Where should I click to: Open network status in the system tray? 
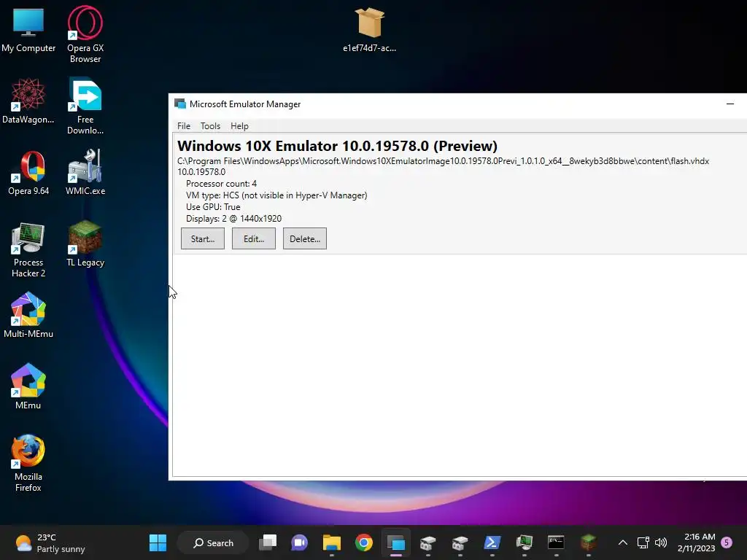(x=643, y=542)
